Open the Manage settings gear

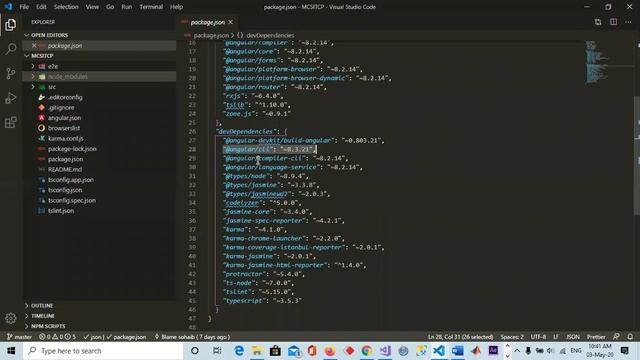11,318
